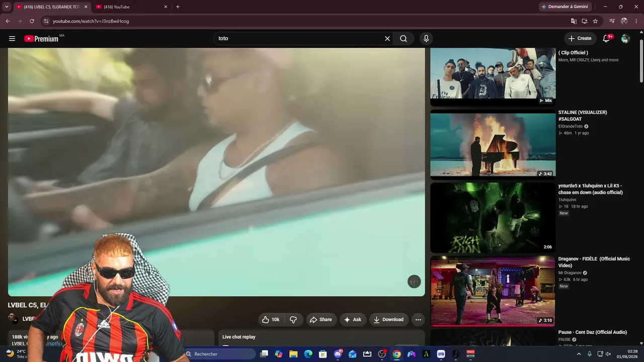Open the Mr Draganov channel name

pos(570,273)
